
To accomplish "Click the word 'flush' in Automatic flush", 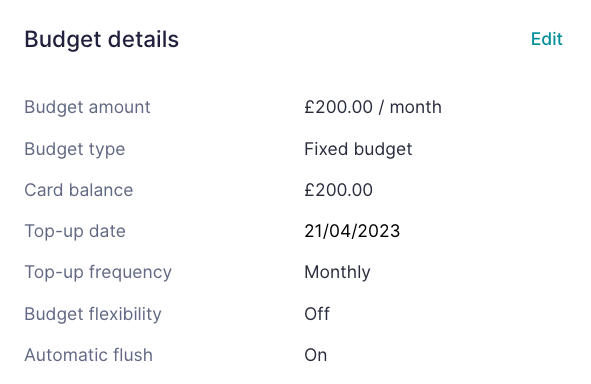I will (132, 355).
